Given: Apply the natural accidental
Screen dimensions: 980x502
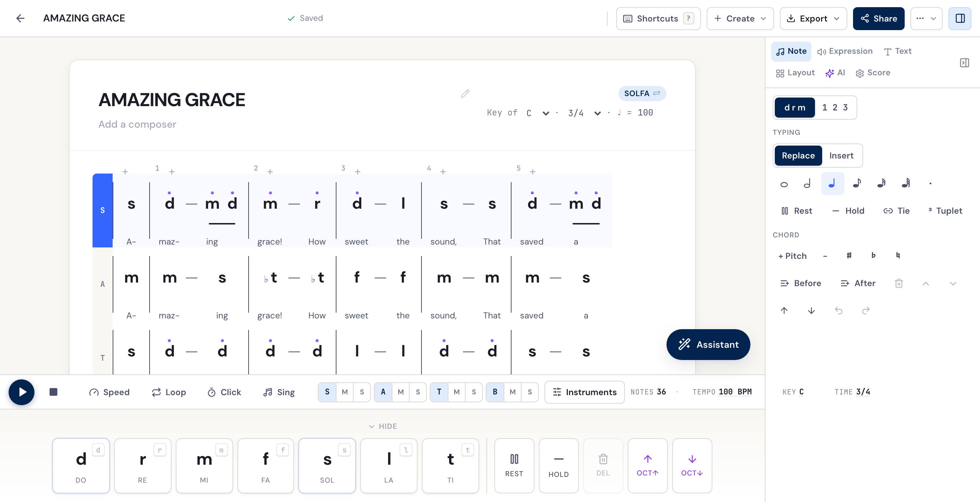Looking at the screenshot, I should [898, 256].
